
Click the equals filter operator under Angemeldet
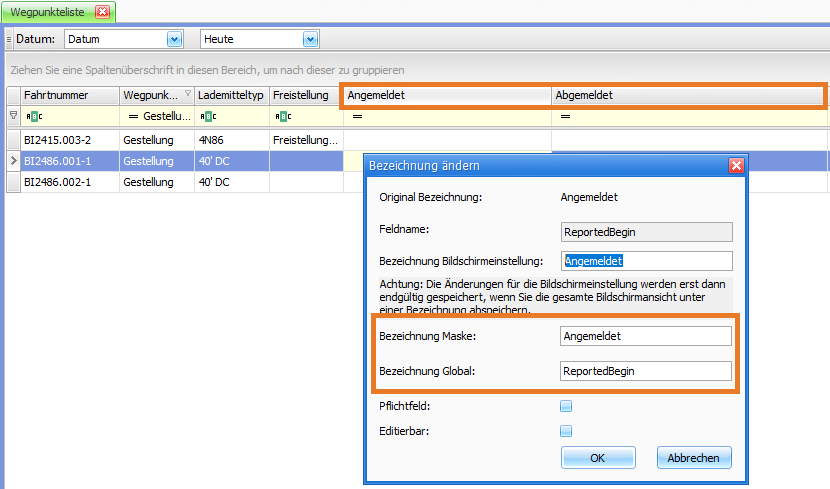click(x=356, y=117)
